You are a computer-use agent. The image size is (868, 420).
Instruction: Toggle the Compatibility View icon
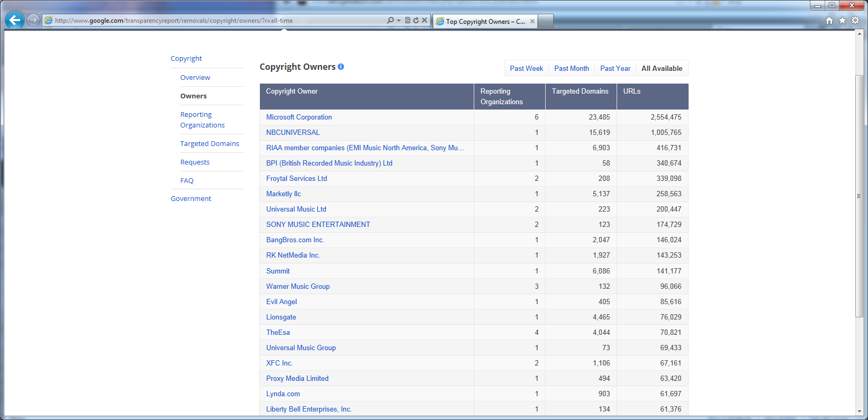click(x=408, y=20)
